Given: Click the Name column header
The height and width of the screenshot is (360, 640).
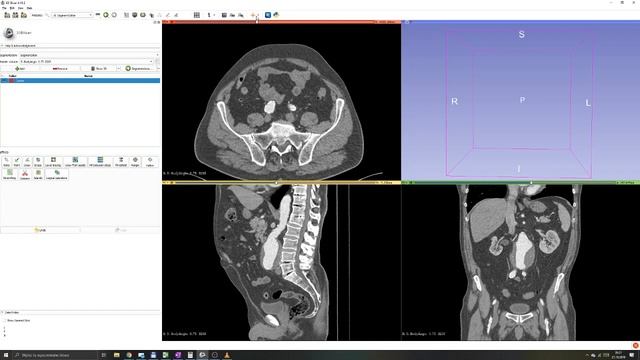Looking at the screenshot, I should [88, 76].
